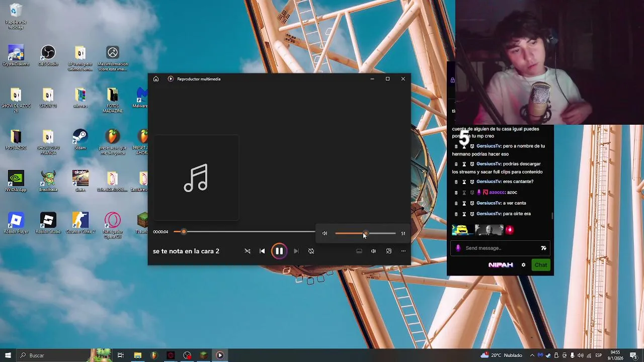The height and width of the screenshot is (362, 644).
Task: Select the 'EP va ns pero ultimos tem' folder
Action: point(80,58)
